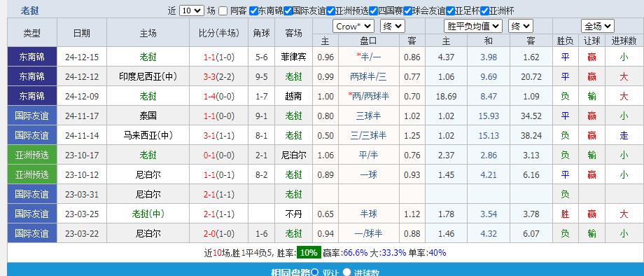Click 国际友谊 type cell for 24-11-17
The height and width of the screenshot is (276, 644).
(32, 116)
